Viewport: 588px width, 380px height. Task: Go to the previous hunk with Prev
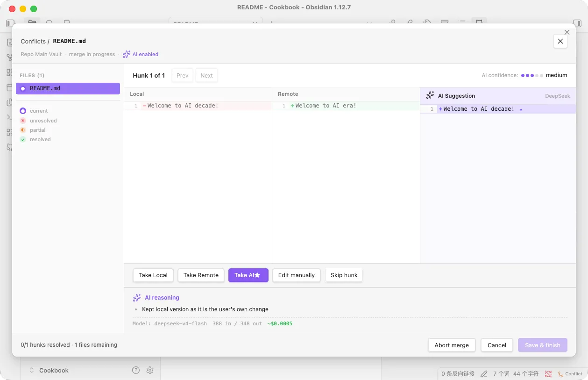182,76
